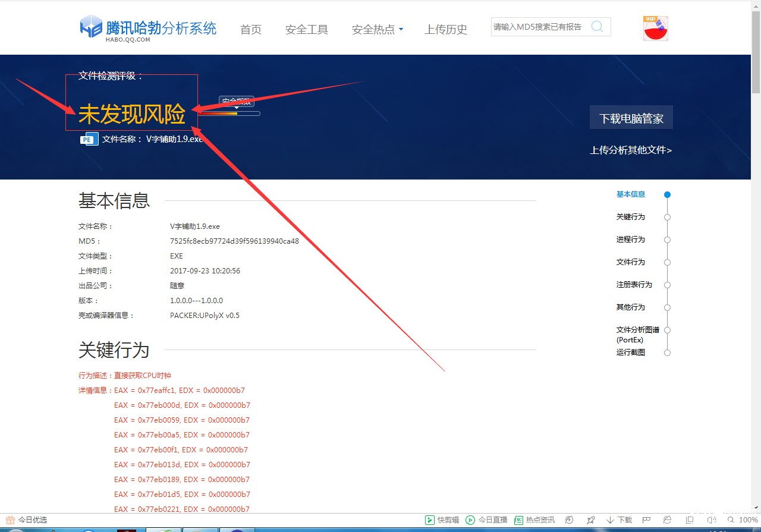Open the 上传历史 navigation item

pos(446,30)
